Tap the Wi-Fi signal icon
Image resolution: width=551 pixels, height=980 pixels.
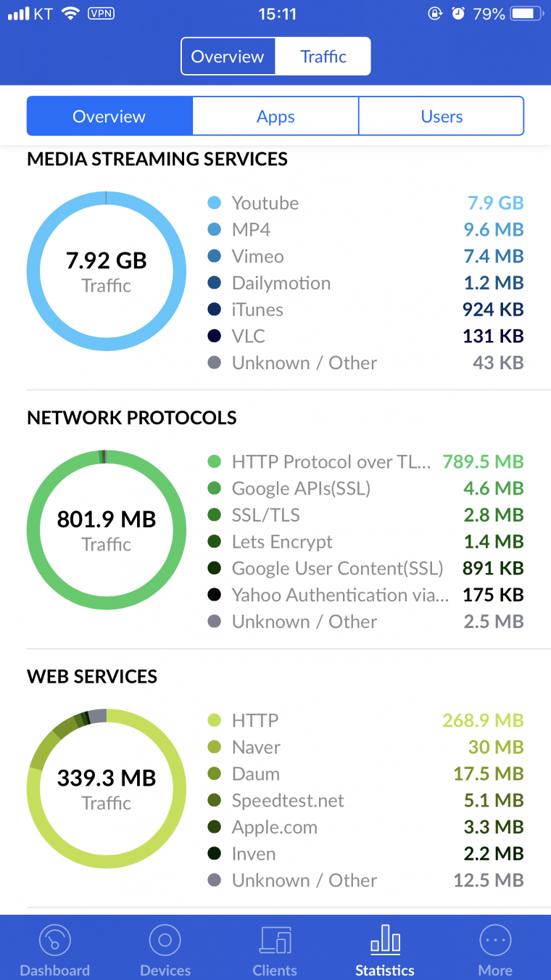(x=70, y=13)
